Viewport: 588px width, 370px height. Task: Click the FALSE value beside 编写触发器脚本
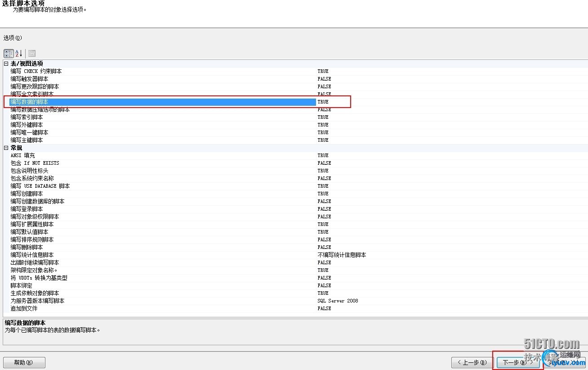(x=325, y=79)
